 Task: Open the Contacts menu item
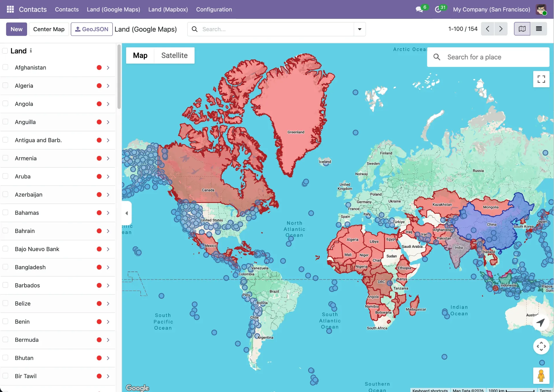pos(67,9)
